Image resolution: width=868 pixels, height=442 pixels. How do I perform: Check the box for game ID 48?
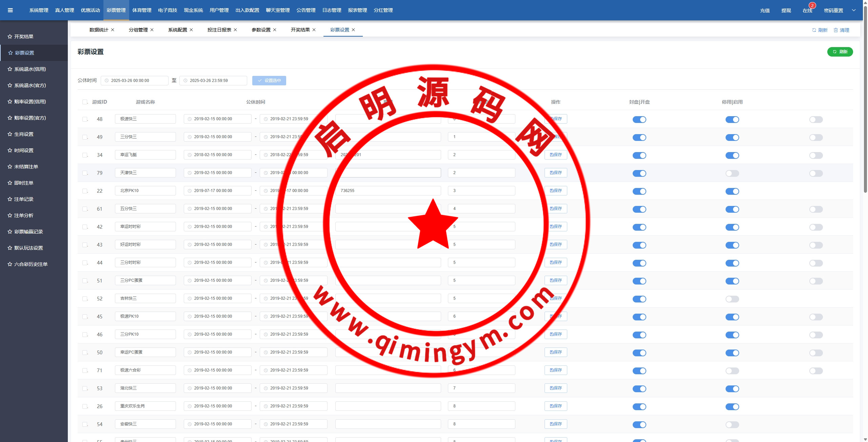[x=85, y=119]
